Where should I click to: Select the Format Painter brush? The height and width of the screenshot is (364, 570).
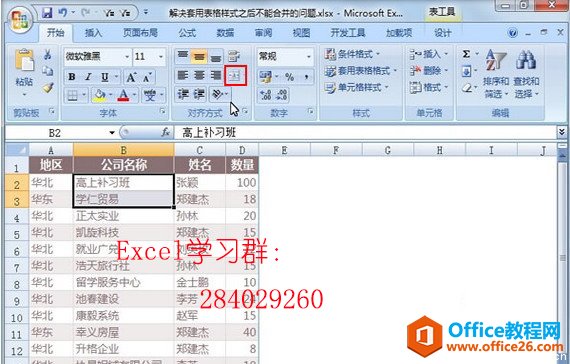coord(47,87)
